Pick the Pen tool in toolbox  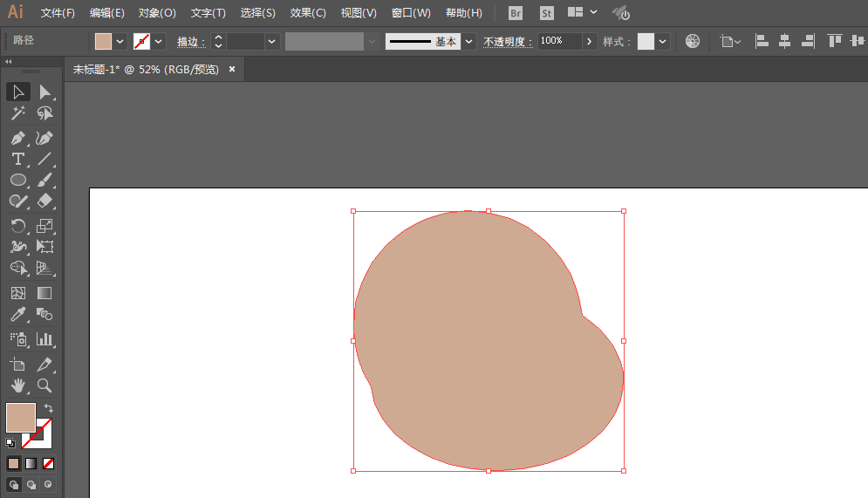tap(17, 138)
